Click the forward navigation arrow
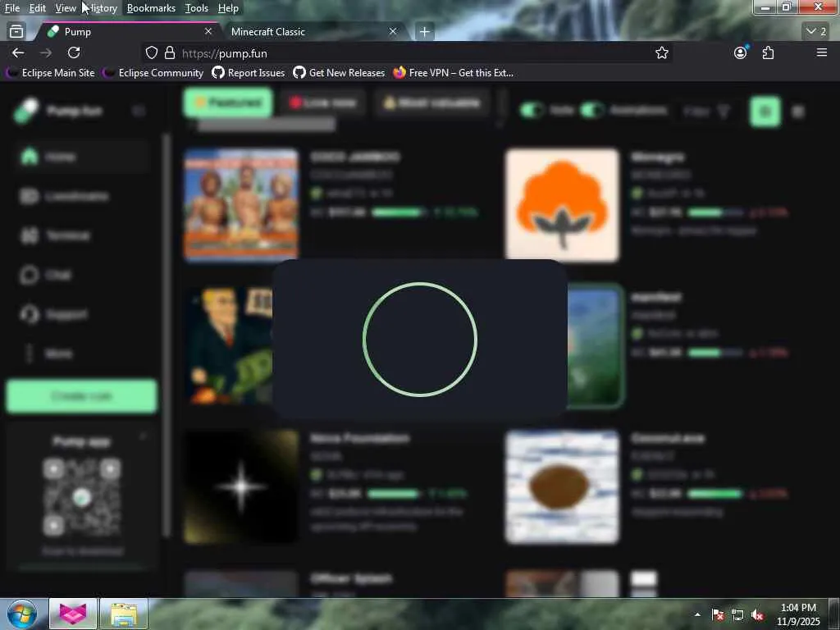The image size is (840, 630). click(46, 52)
